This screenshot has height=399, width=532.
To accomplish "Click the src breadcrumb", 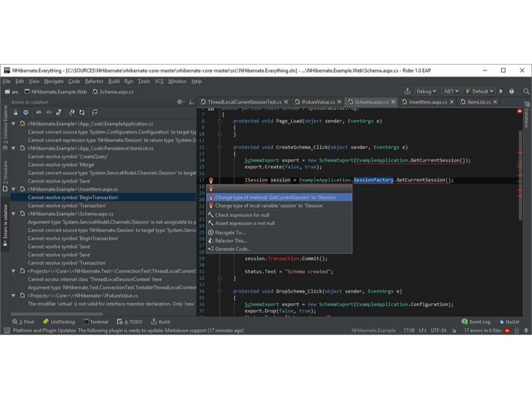I will coord(12,92).
